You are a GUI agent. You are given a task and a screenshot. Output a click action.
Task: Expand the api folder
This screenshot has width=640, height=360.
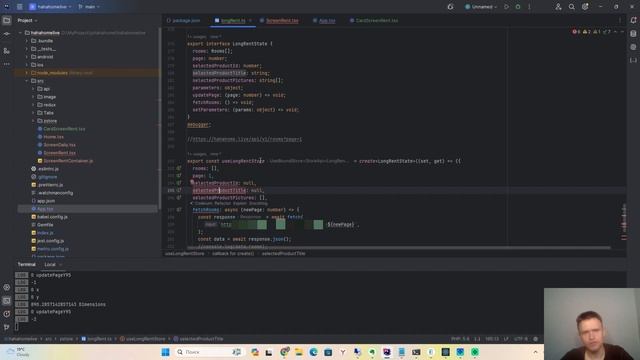pos(33,89)
